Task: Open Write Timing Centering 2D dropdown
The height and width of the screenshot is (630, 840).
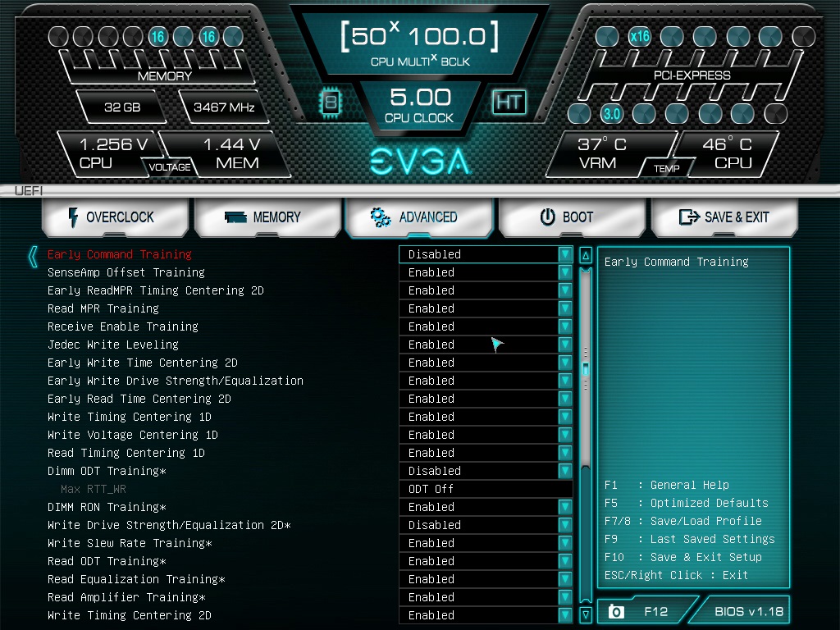Action: [x=486, y=615]
